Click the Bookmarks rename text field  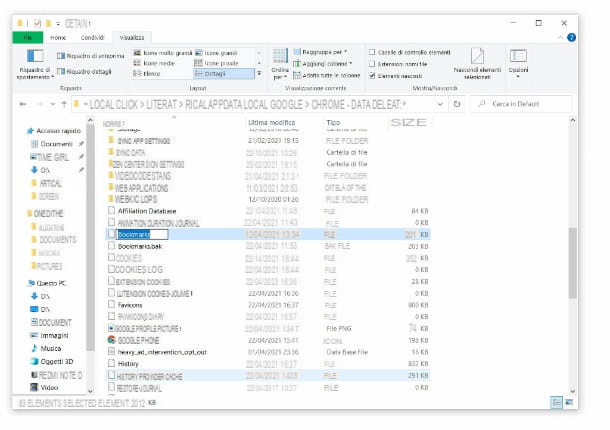click(142, 235)
